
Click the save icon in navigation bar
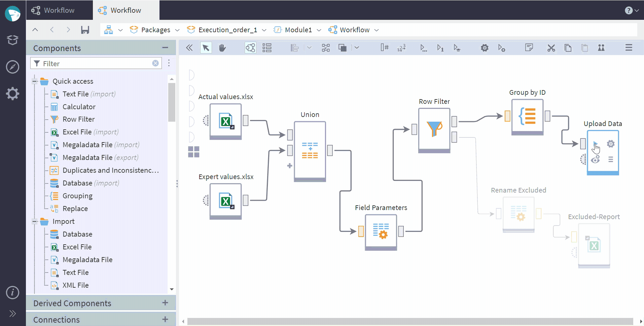tap(85, 30)
